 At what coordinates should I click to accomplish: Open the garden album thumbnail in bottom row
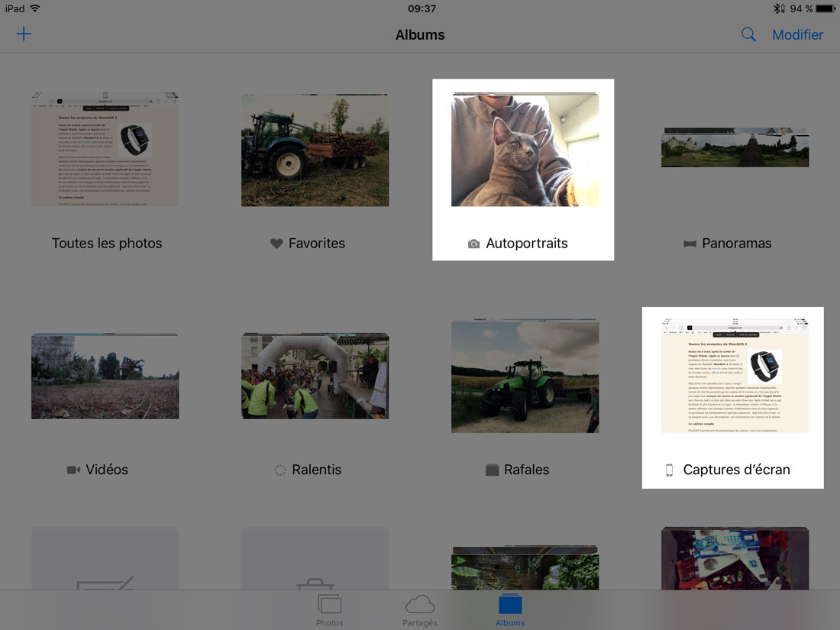point(525,568)
